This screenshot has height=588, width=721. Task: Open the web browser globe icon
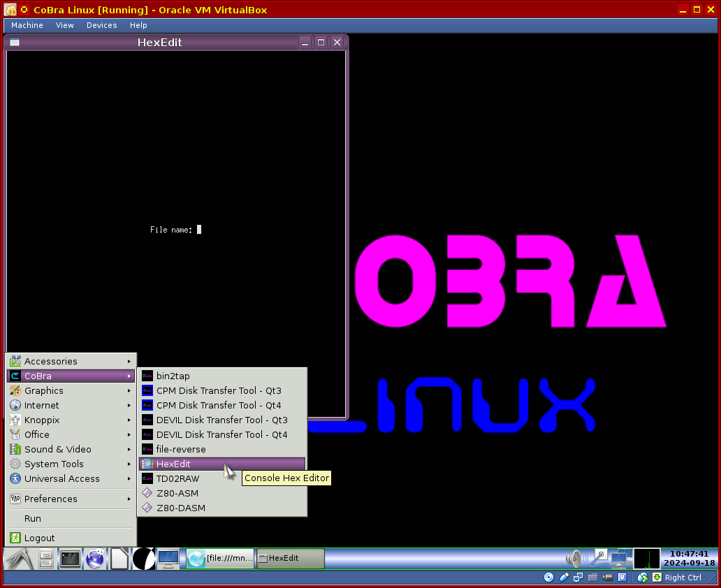point(95,559)
